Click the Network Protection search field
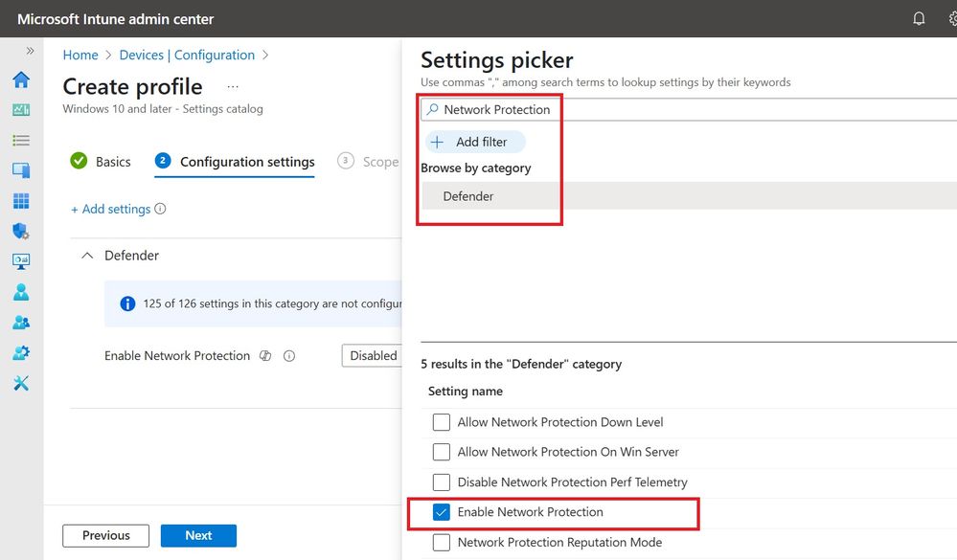 [689, 110]
